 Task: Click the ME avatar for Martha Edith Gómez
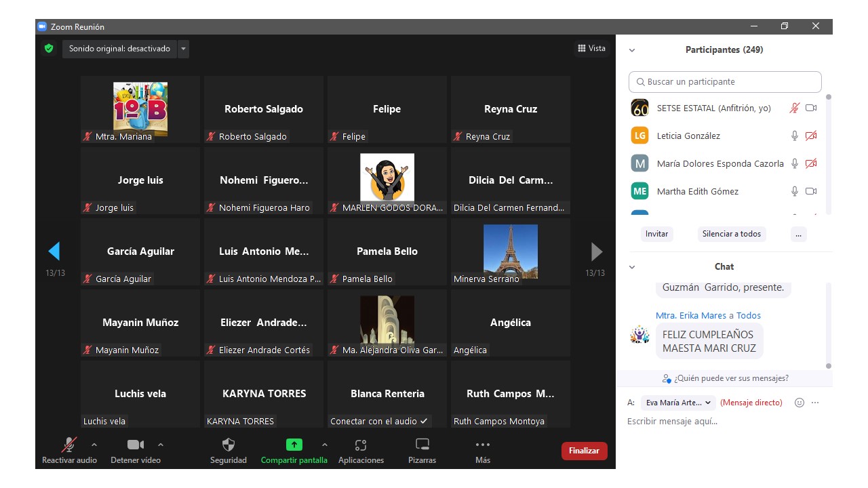pyautogui.click(x=639, y=191)
